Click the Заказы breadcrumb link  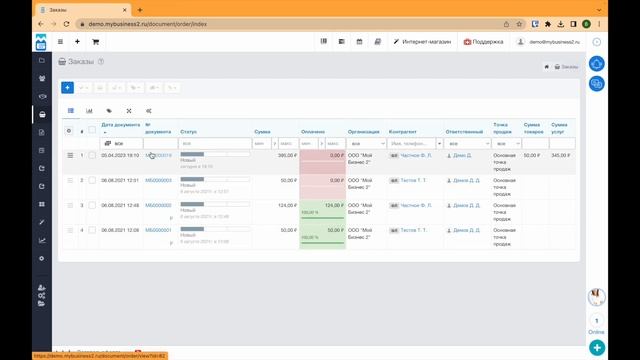567,67
